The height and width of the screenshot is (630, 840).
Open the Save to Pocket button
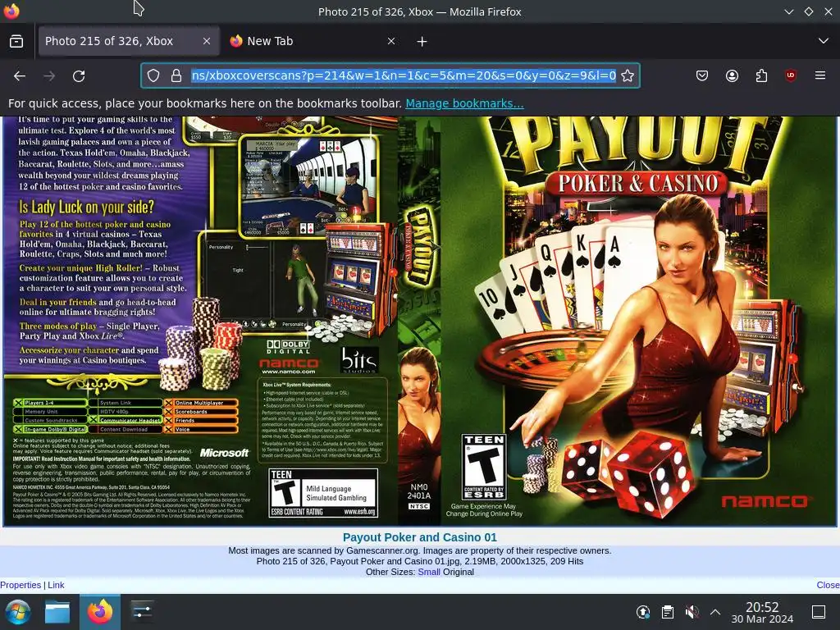click(702, 75)
